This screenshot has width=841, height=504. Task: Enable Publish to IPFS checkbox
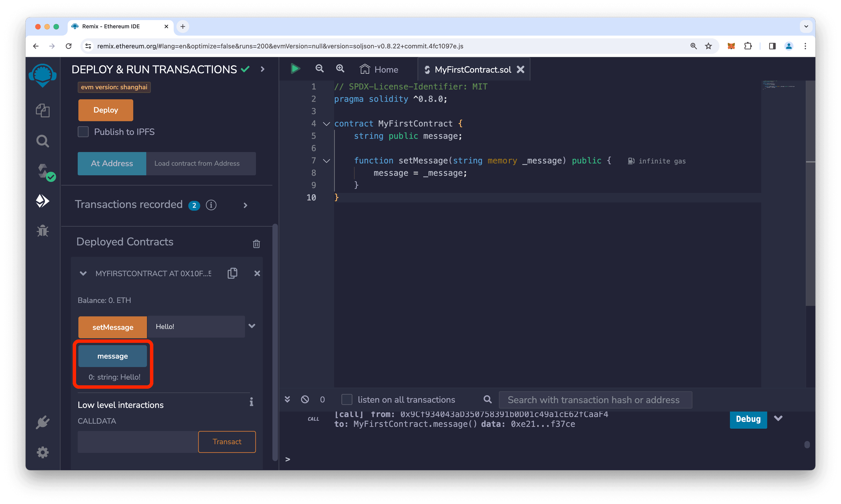click(x=83, y=132)
